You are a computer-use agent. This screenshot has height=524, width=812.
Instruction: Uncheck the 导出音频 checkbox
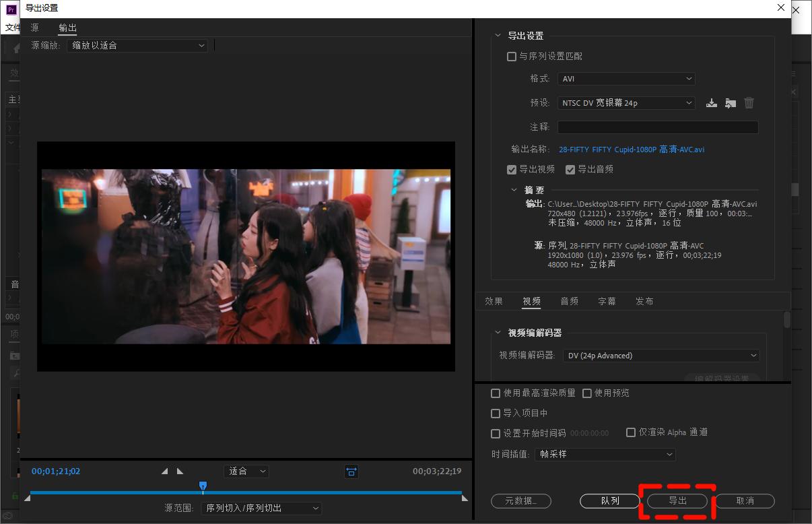pos(570,170)
